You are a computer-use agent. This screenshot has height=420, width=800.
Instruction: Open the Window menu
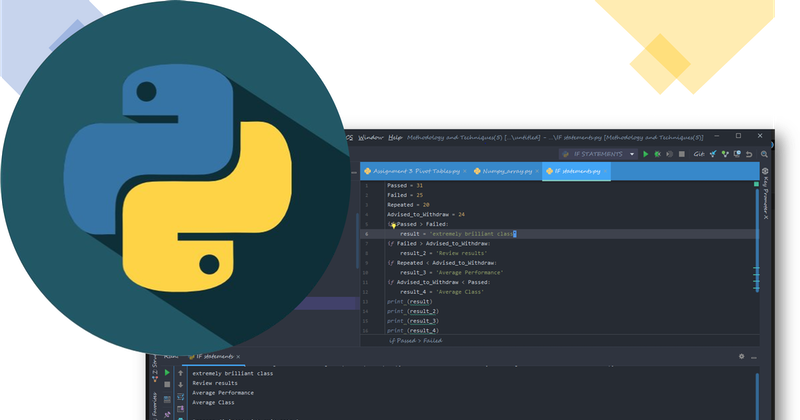(x=370, y=137)
